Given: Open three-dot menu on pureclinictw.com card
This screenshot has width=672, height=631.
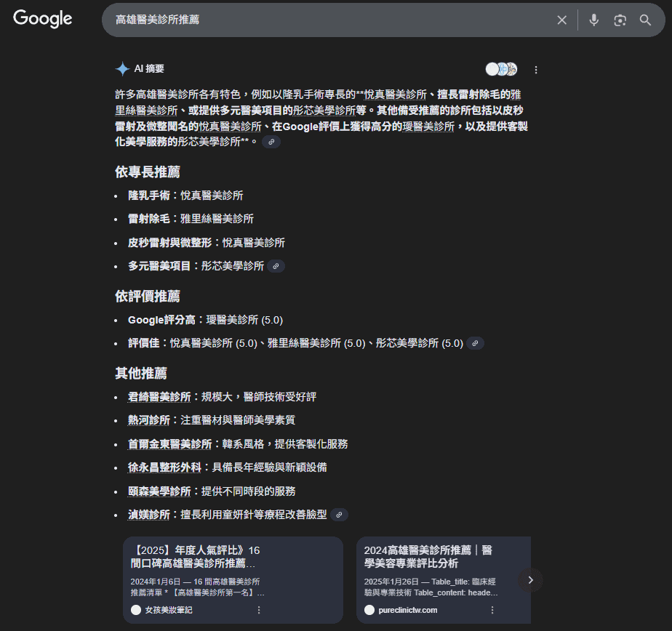Looking at the screenshot, I should pos(492,610).
